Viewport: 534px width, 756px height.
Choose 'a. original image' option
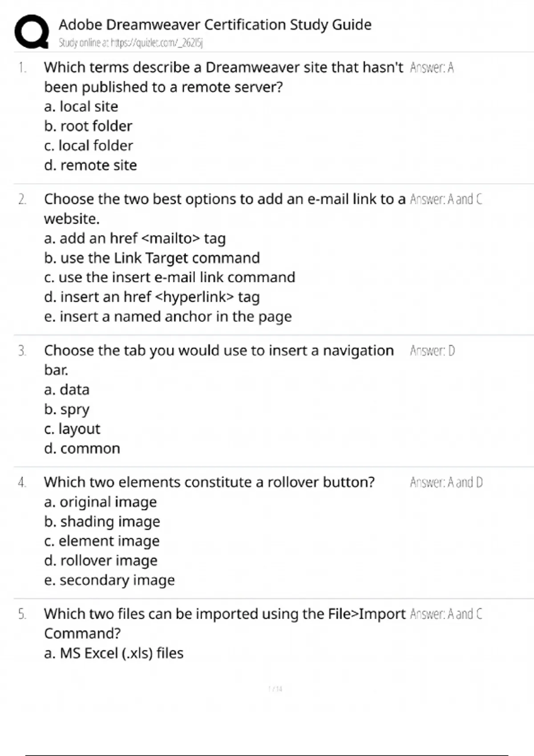point(100,502)
